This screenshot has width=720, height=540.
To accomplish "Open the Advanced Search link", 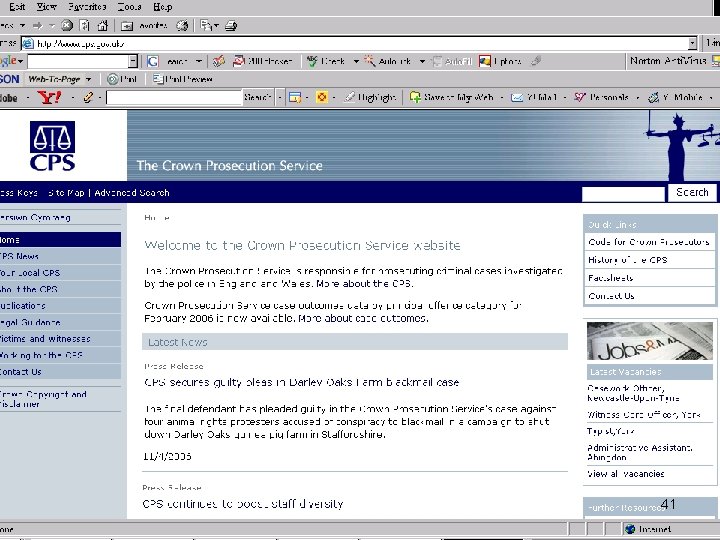I will (132, 193).
